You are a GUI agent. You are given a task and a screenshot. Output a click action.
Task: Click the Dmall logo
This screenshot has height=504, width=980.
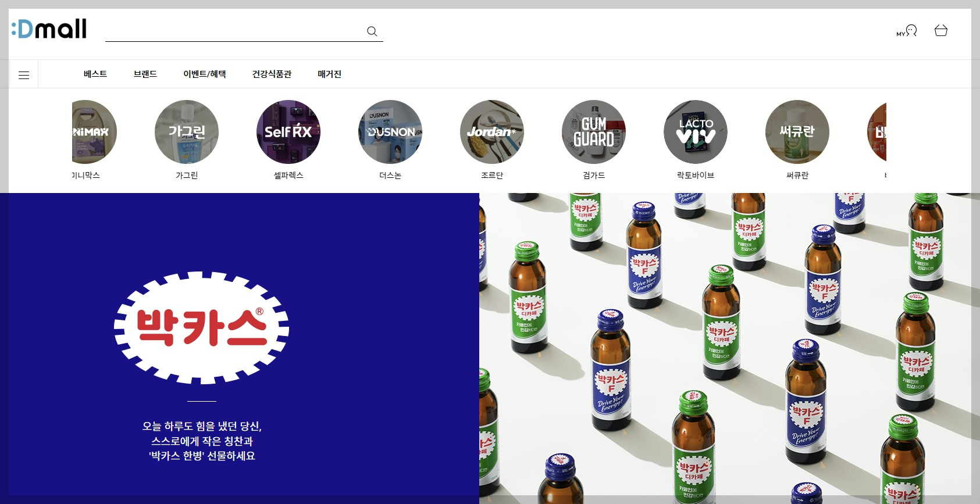pos(49,28)
